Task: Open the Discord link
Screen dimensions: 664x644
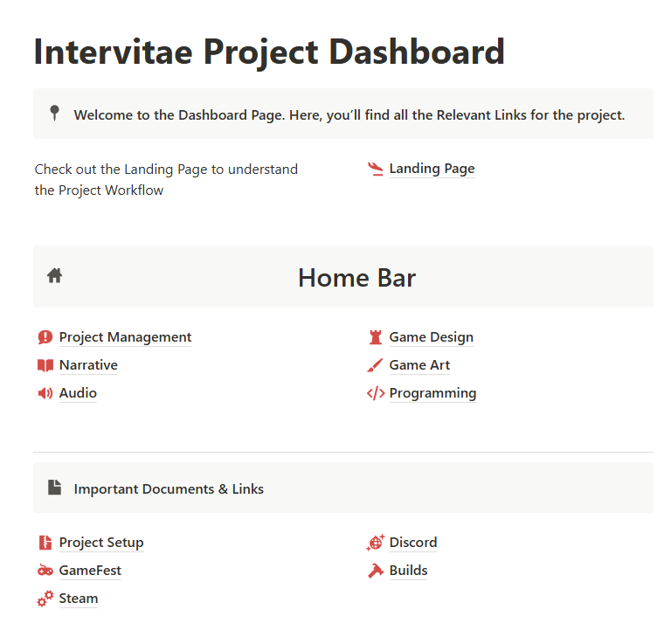Action: 413,543
